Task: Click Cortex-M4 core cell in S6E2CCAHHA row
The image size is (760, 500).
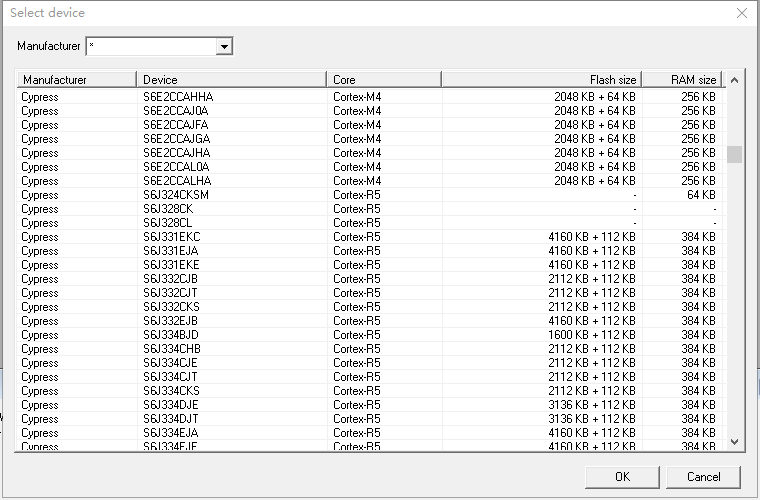Action: (x=357, y=97)
